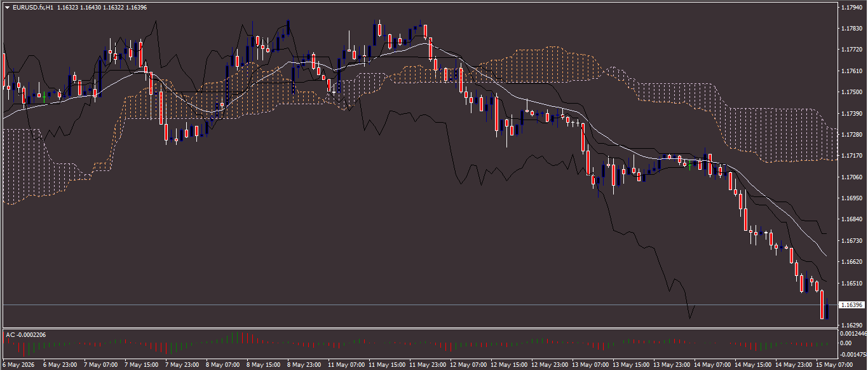Click the 1.17610 price scale value
Screen dimensions: 868x370
click(851, 71)
